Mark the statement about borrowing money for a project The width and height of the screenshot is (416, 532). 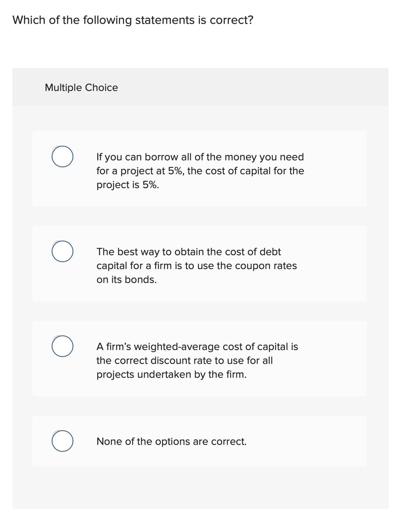[200, 171]
